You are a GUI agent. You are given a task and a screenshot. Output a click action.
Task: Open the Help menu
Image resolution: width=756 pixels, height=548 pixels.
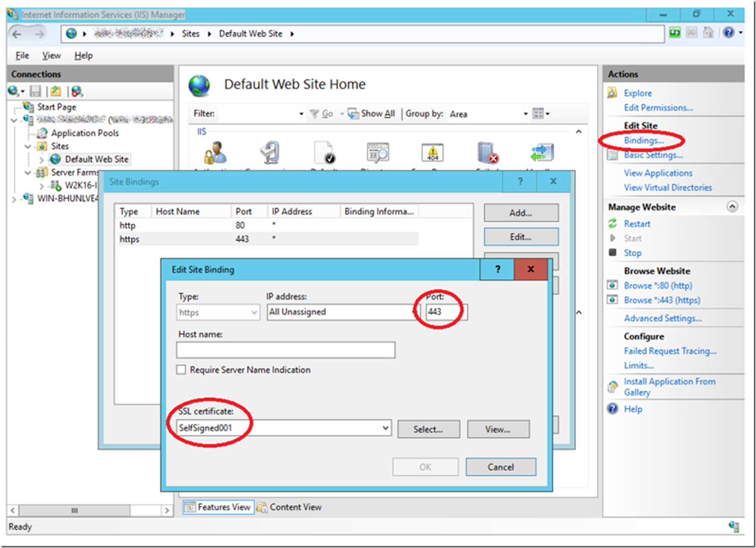click(84, 55)
